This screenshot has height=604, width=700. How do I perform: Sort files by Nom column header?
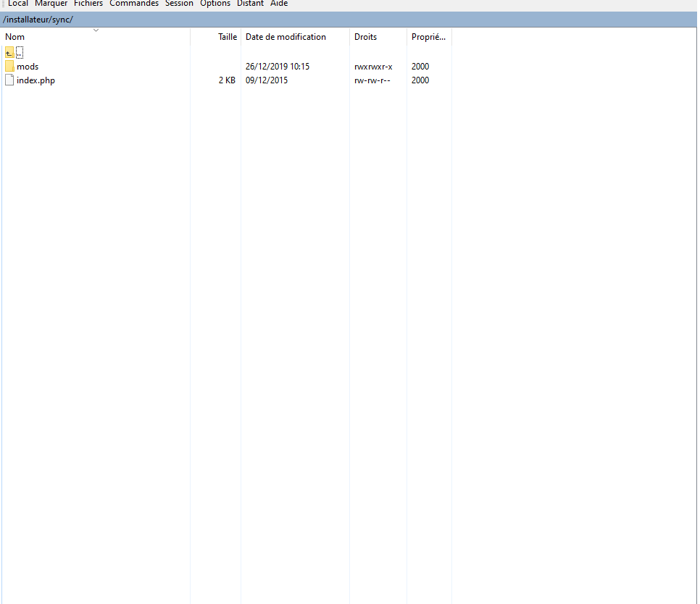click(15, 37)
